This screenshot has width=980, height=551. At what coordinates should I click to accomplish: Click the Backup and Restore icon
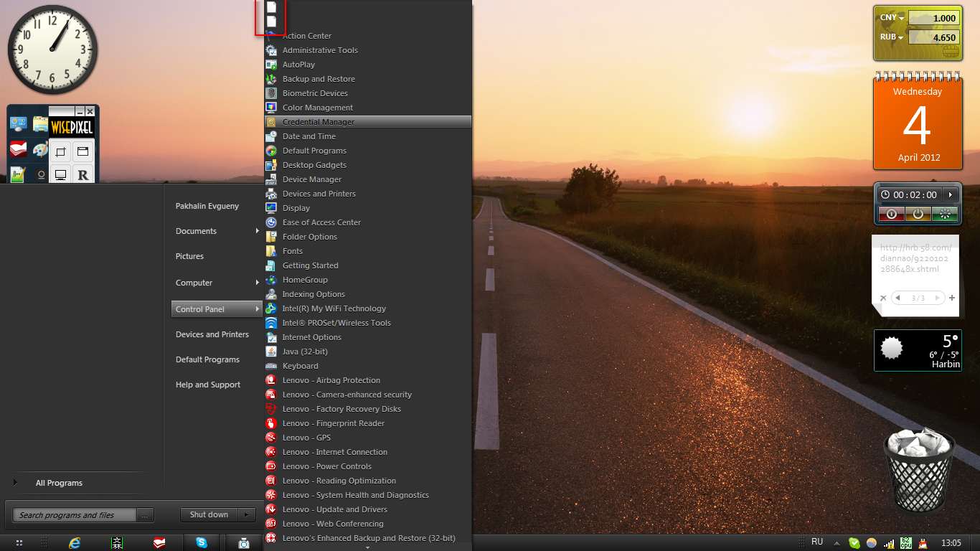(x=271, y=79)
